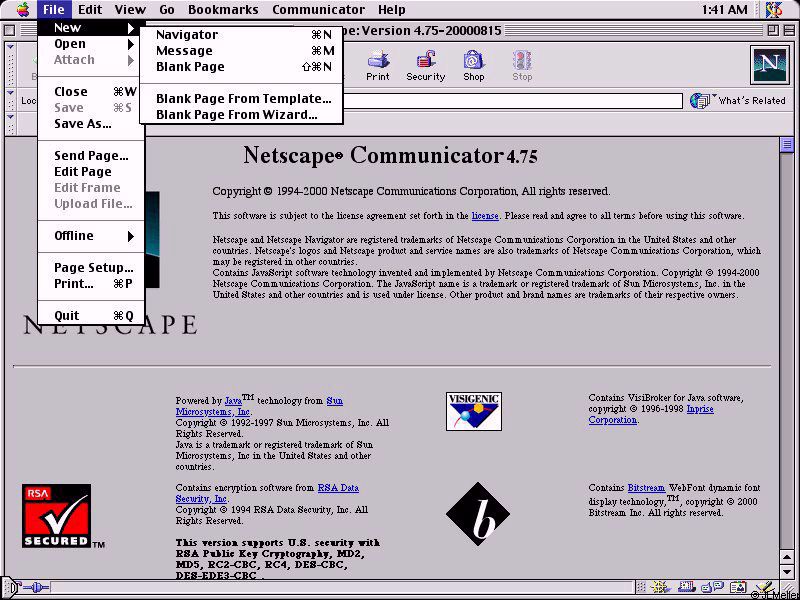This screenshot has height=600, width=800.
Task: Choose Close in the File menu
Action: [91, 92]
